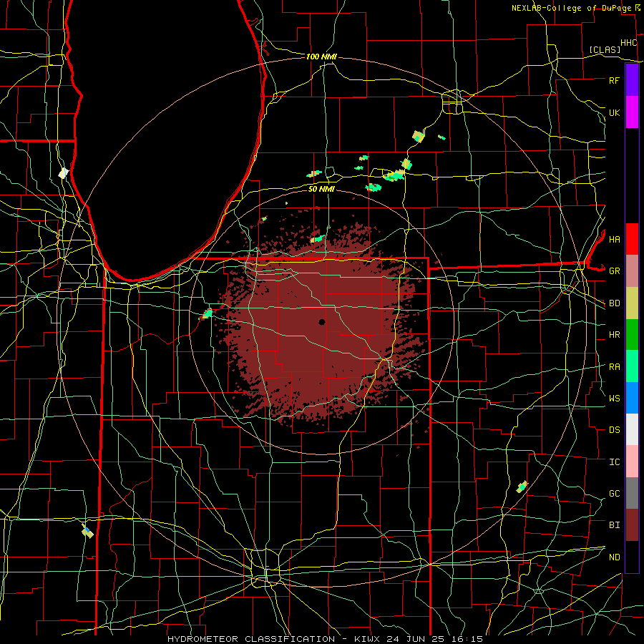
Task: Click the GR legend label
Action: [x=614, y=271]
